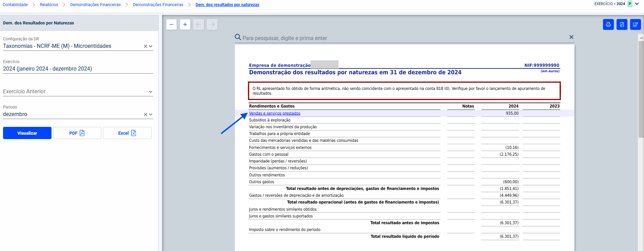Open the Período dropdown arrow
Image resolution: width=644 pixels, height=251 pixels.
[x=151, y=115]
